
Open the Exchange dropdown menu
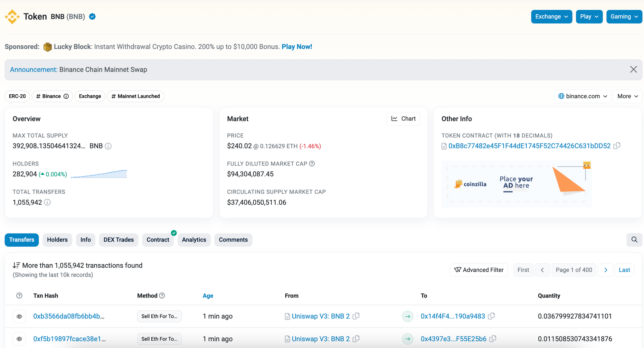point(552,17)
